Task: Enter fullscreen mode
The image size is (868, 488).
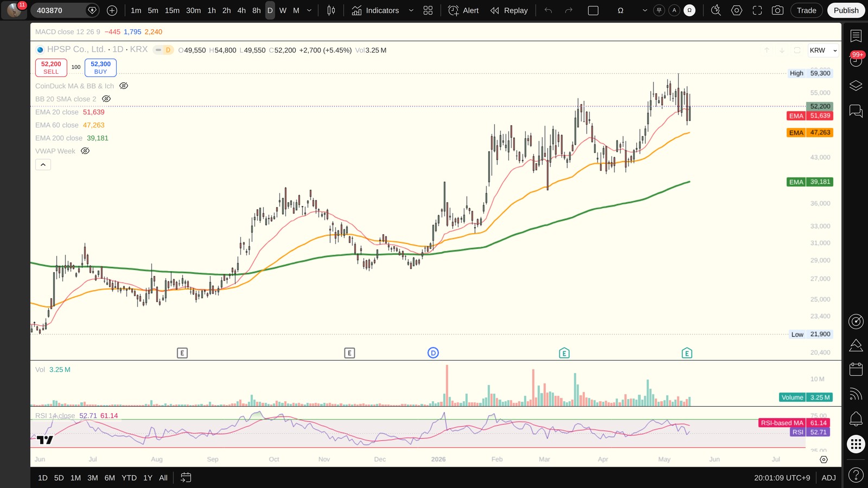Action: [x=757, y=10]
